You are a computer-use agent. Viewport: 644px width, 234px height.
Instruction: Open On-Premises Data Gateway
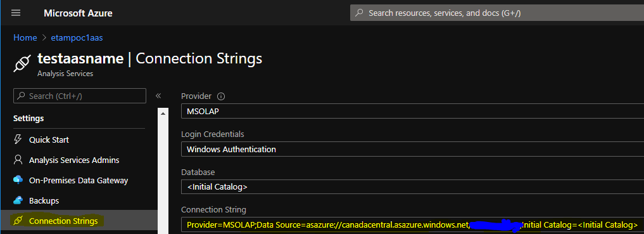pyautogui.click(x=79, y=180)
